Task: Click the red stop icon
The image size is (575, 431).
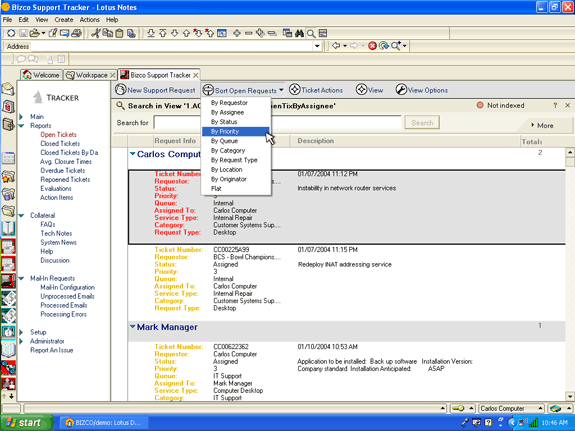Action: click(372, 46)
